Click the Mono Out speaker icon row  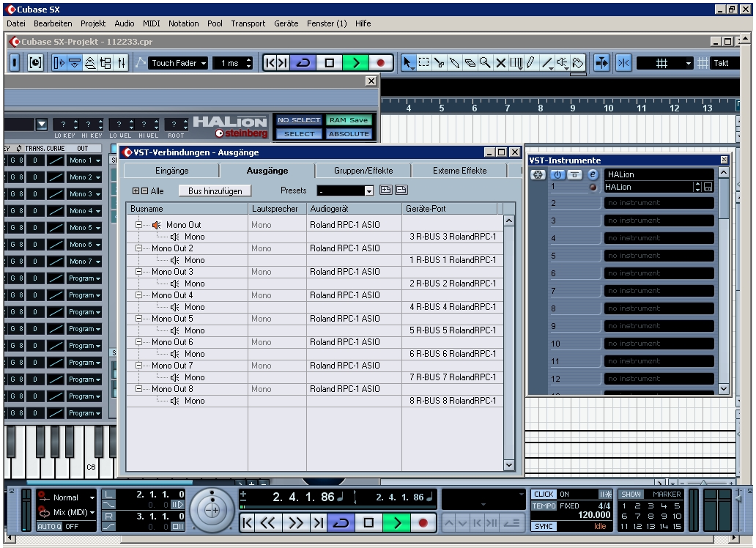156,225
